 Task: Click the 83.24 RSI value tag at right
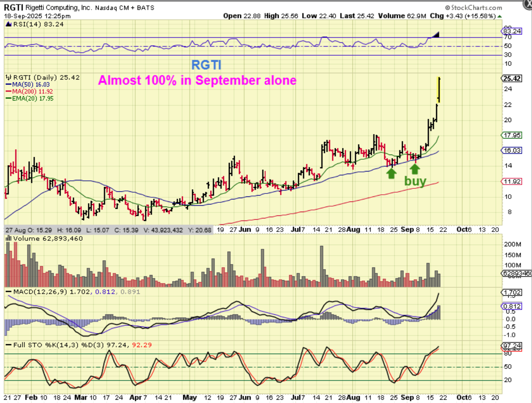pyautogui.click(x=512, y=31)
